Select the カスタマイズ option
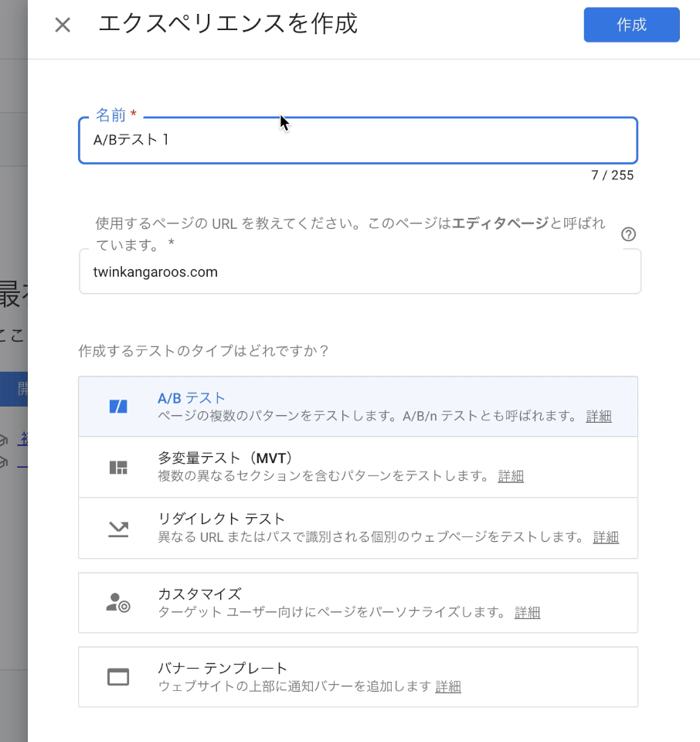The width and height of the screenshot is (700, 742). pos(358,603)
